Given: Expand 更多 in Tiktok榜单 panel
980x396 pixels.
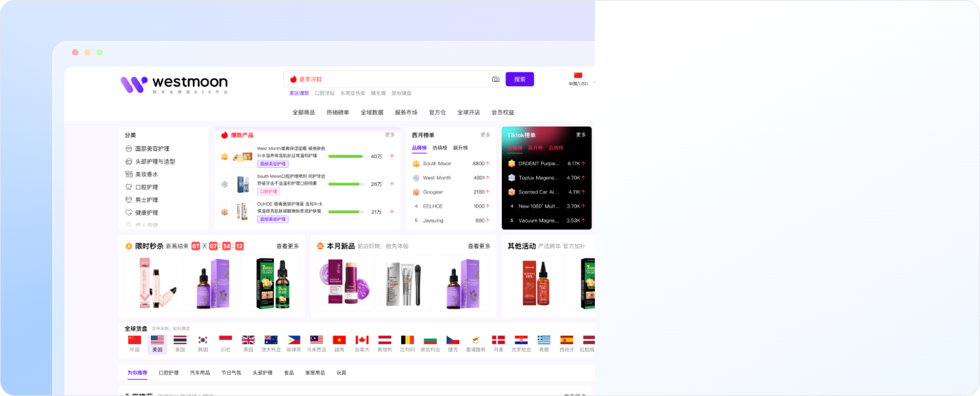Looking at the screenshot, I should [581, 135].
